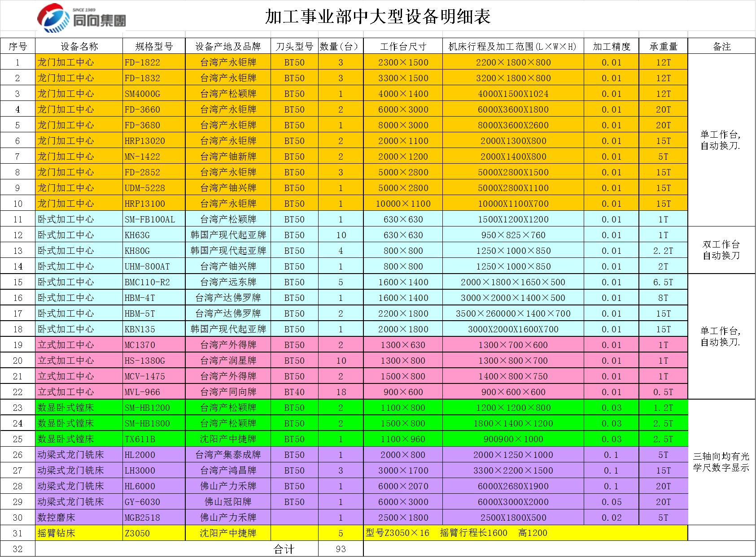
Task: Click the 三轴向均有光学尺数字显示 remark cell
Action: (721, 462)
